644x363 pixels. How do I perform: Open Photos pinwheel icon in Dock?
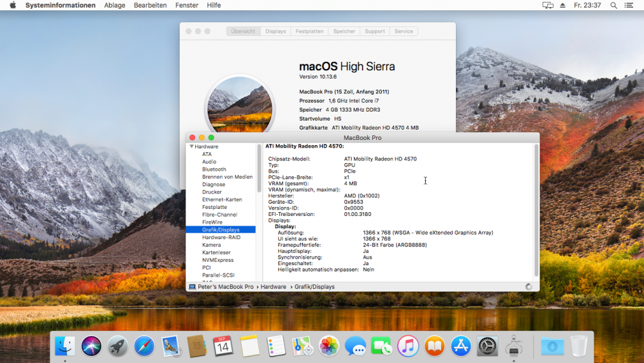(x=329, y=346)
